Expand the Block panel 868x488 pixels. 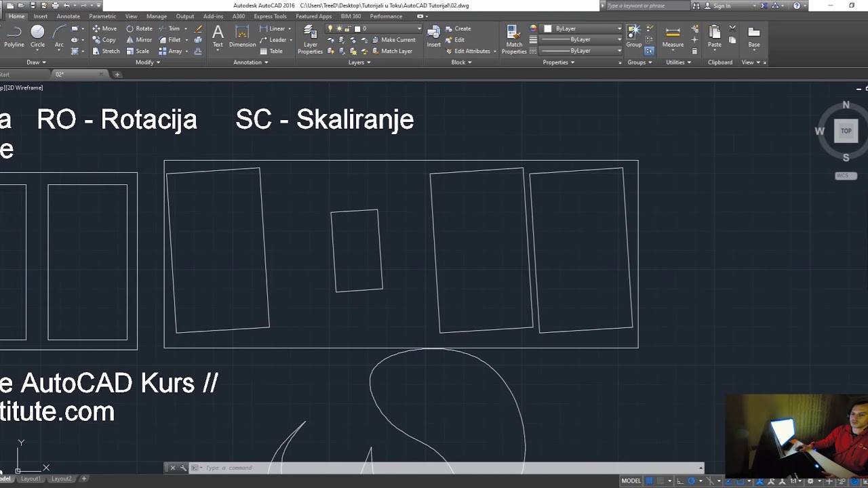[x=461, y=62]
